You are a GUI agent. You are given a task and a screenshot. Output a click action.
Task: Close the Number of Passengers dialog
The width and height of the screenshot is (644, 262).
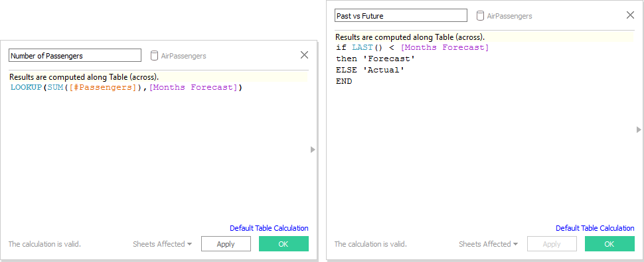[304, 55]
